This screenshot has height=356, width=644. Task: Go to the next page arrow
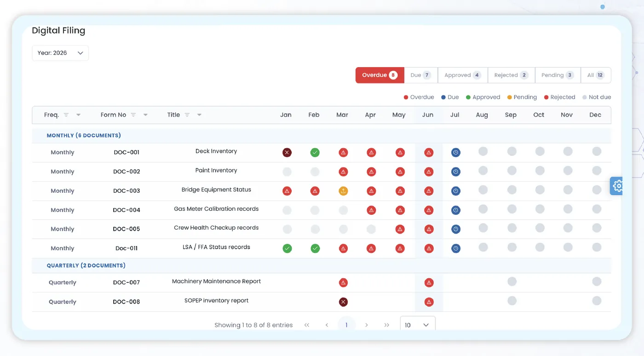pos(367,325)
